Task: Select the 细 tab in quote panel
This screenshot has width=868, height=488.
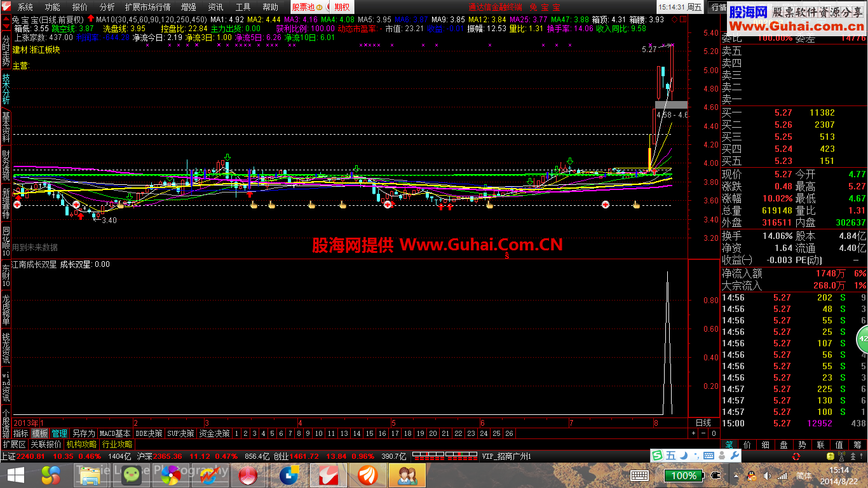Action: pos(766,445)
